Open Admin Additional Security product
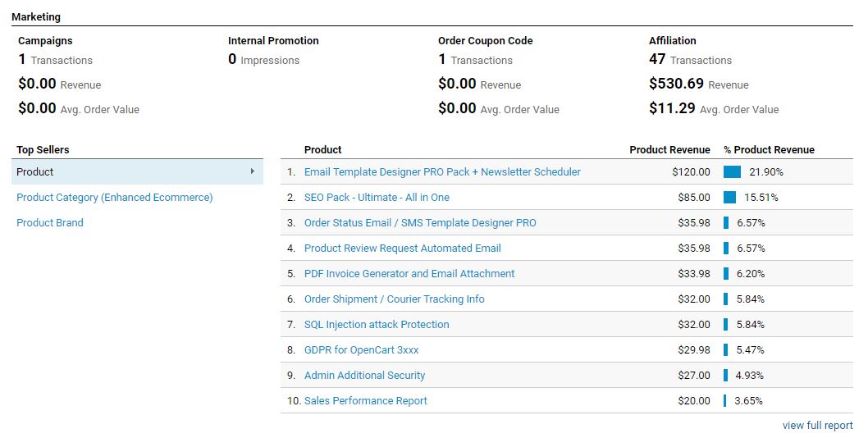The width and height of the screenshot is (868, 438). click(365, 376)
